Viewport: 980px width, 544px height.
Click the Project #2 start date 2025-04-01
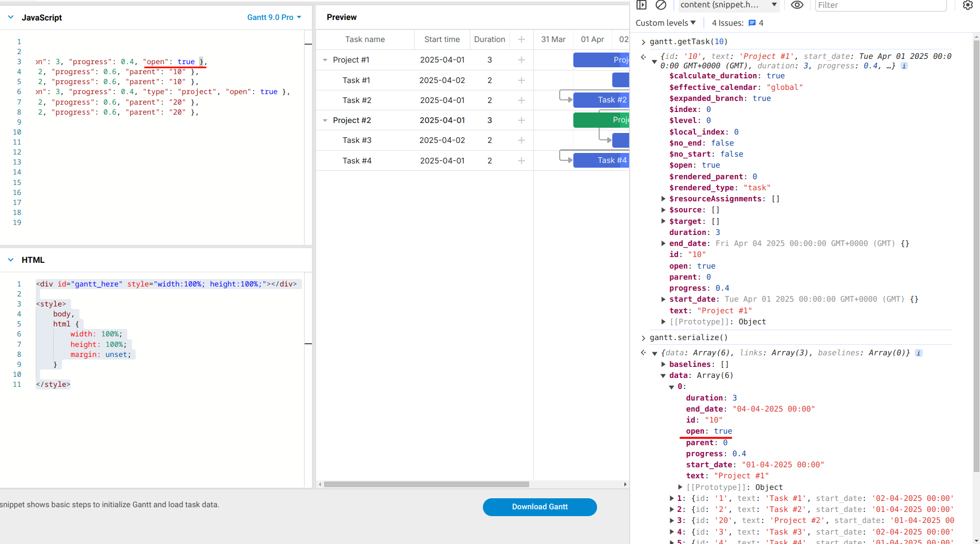(x=442, y=120)
